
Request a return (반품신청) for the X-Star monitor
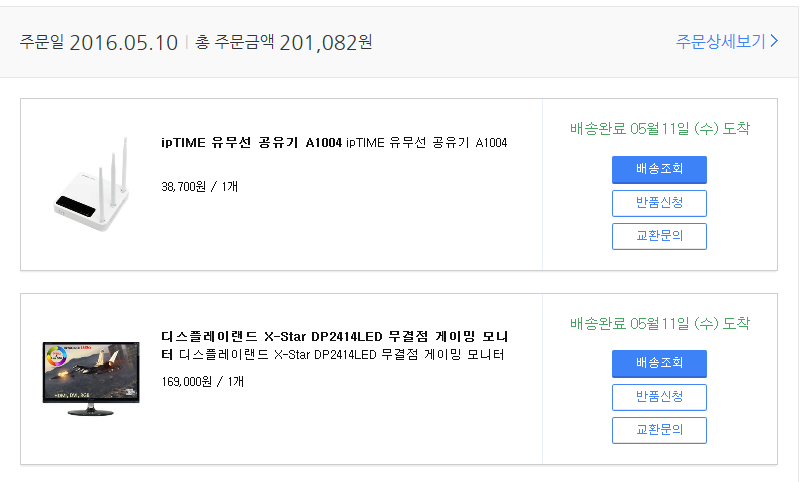click(x=659, y=397)
